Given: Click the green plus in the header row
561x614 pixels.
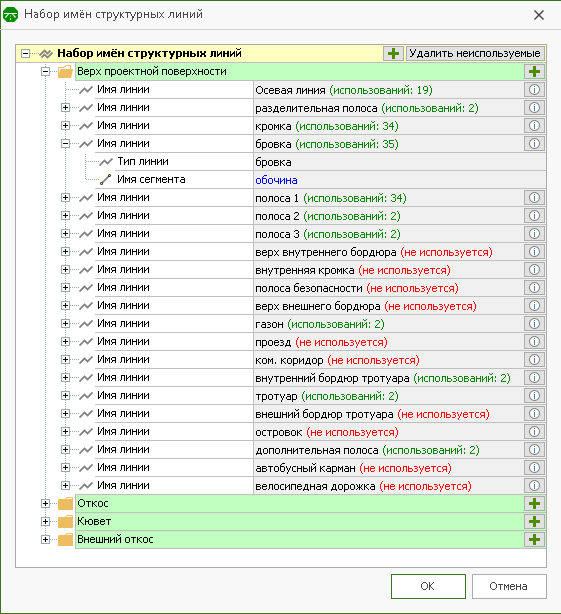Looking at the screenshot, I should coord(393,53).
